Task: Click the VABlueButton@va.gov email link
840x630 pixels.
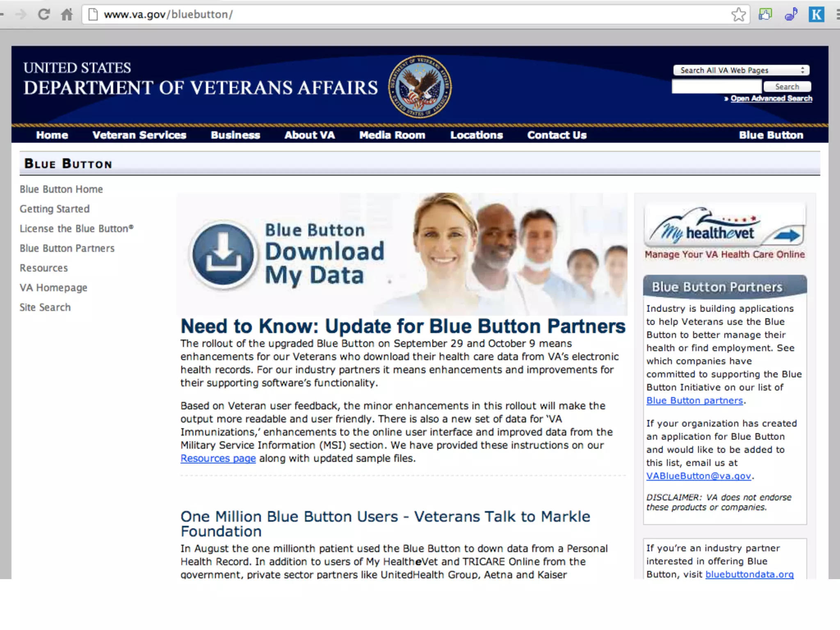Action: point(698,476)
